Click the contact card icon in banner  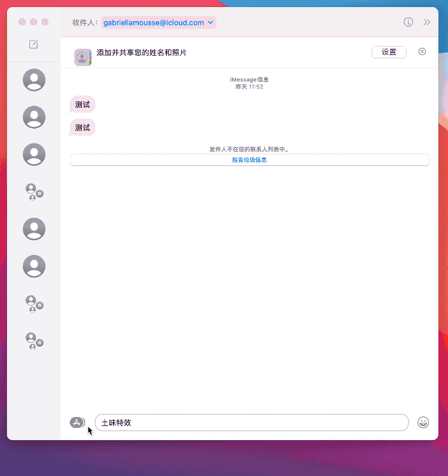tap(83, 57)
